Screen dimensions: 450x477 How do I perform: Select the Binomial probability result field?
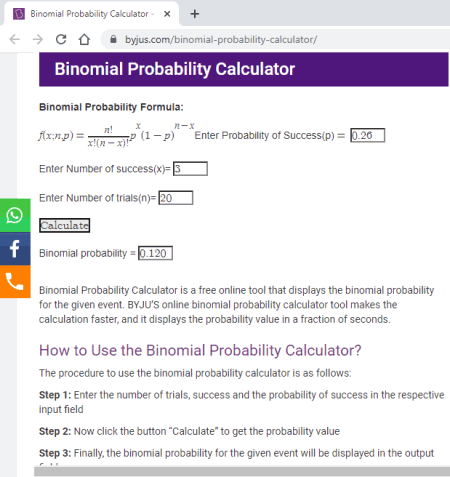click(x=155, y=253)
